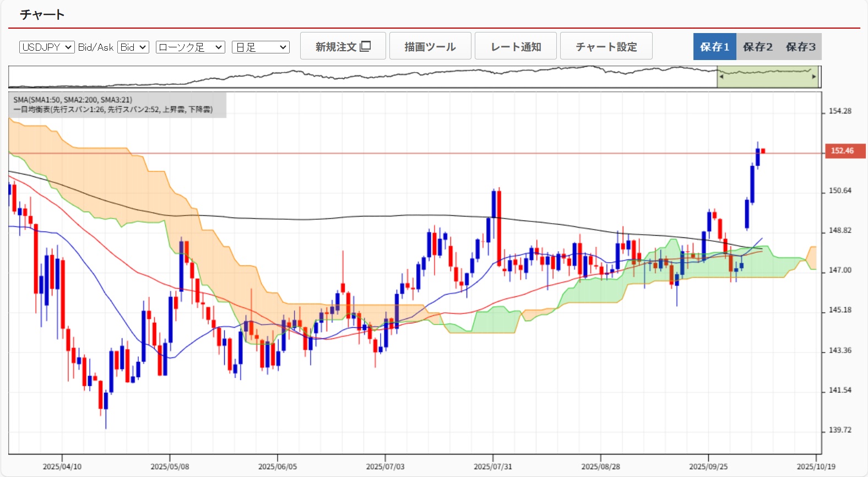This screenshot has width=868, height=477.
Task: Expand the Bid/Ask selector showing Bid
Action: pyautogui.click(x=133, y=47)
